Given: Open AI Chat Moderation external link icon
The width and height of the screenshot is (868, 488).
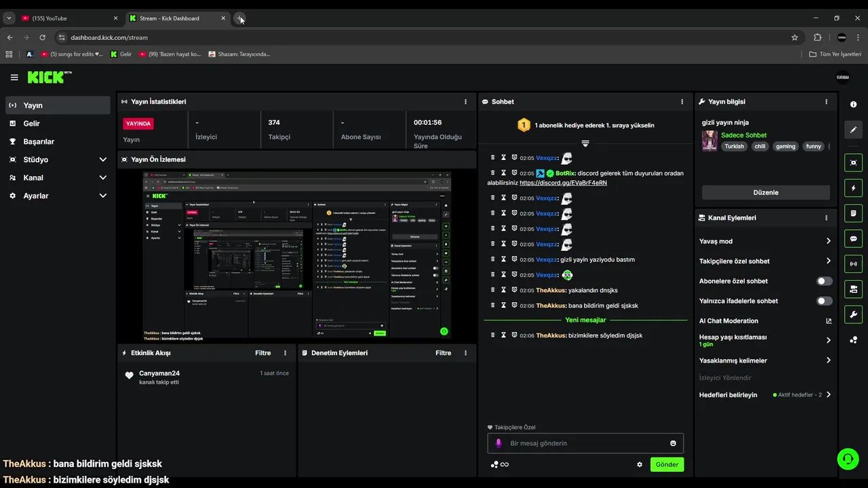Looking at the screenshot, I should [828, 321].
